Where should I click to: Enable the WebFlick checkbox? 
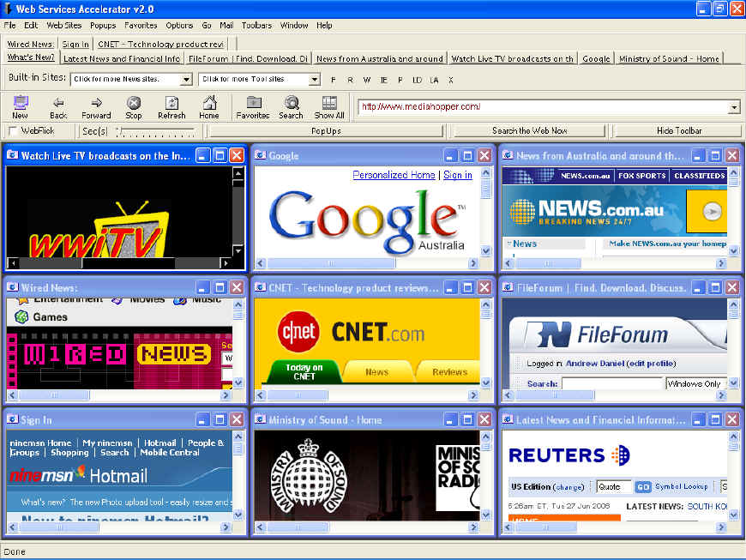(x=13, y=131)
